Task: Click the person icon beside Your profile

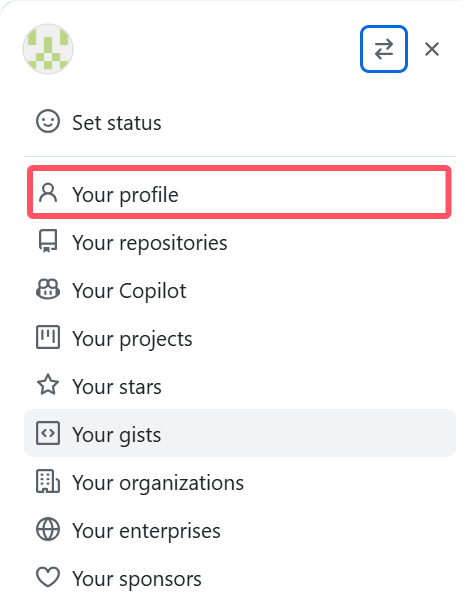Action: [48, 193]
